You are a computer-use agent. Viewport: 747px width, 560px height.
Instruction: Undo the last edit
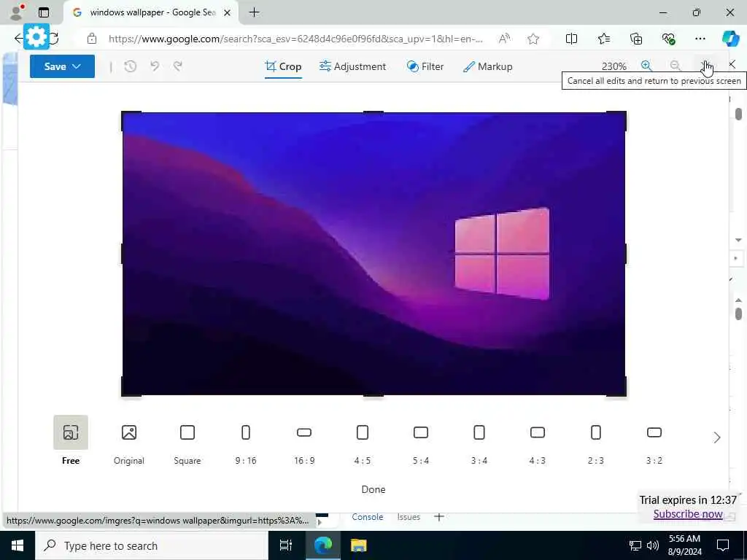click(155, 66)
